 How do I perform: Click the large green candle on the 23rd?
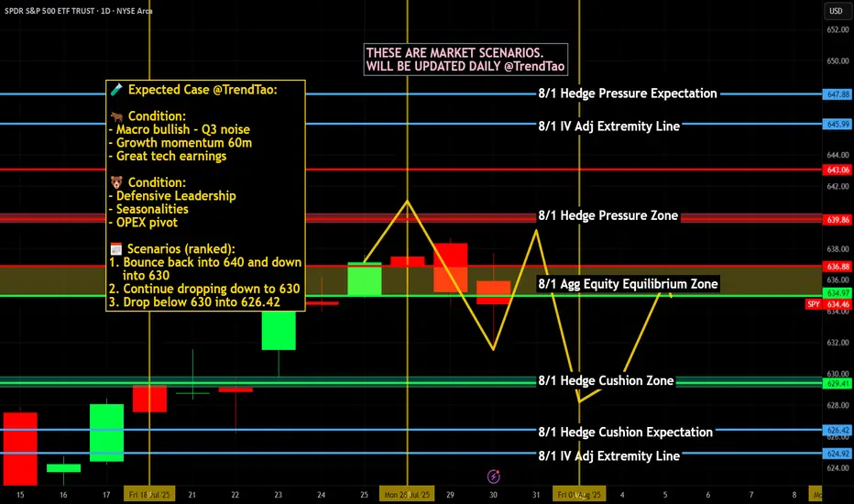click(x=279, y=330)
